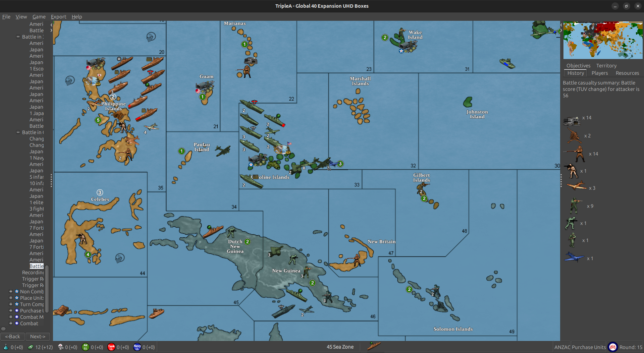
Task: Expand the Purchase Units history node
Action: 11,311
